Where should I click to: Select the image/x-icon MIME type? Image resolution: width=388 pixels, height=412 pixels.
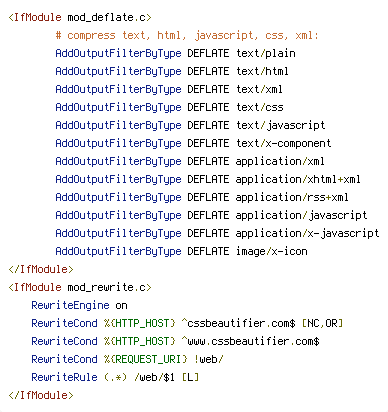click(x=272, y=251)
